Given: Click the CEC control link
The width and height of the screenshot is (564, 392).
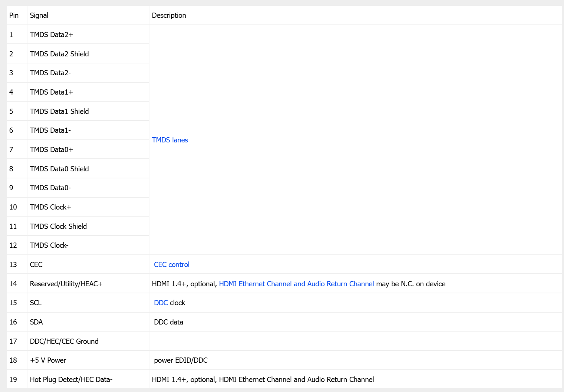Looking at the screenshot, I should pos(171,264).
